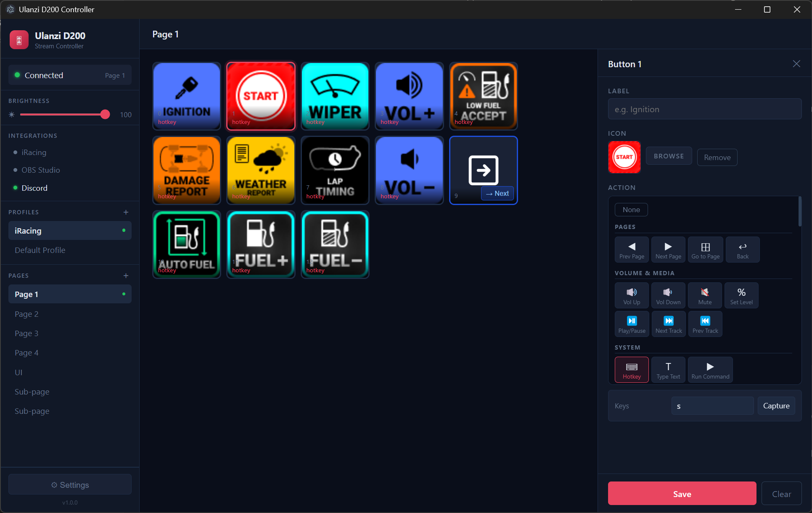
Task: Open the UI page
Action: coord(70,372)
